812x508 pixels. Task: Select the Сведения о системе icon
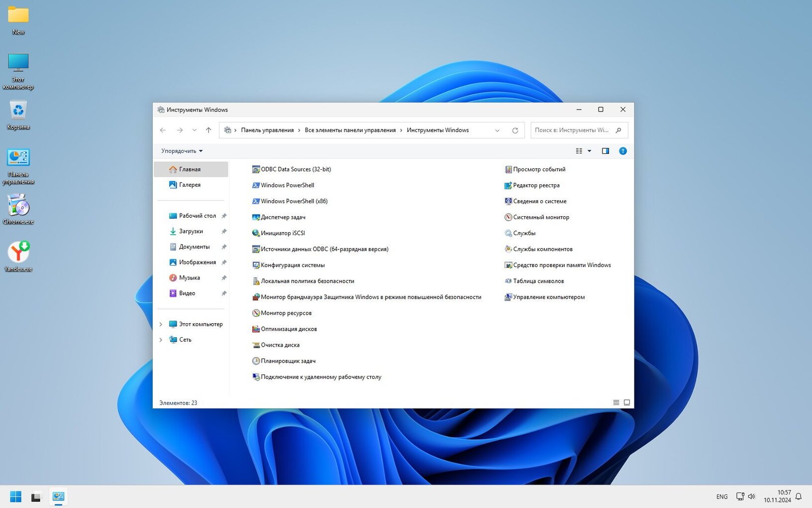click(508, 201)
